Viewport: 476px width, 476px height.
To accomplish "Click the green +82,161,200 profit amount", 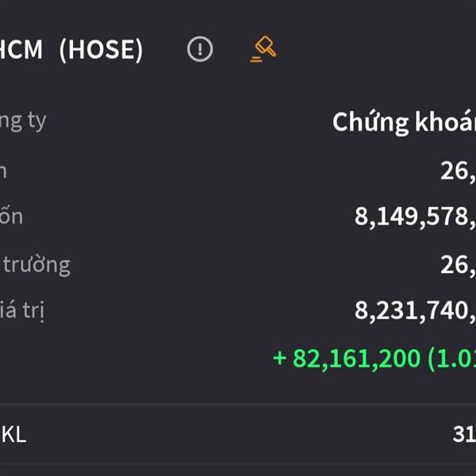I will pos(346,358).
